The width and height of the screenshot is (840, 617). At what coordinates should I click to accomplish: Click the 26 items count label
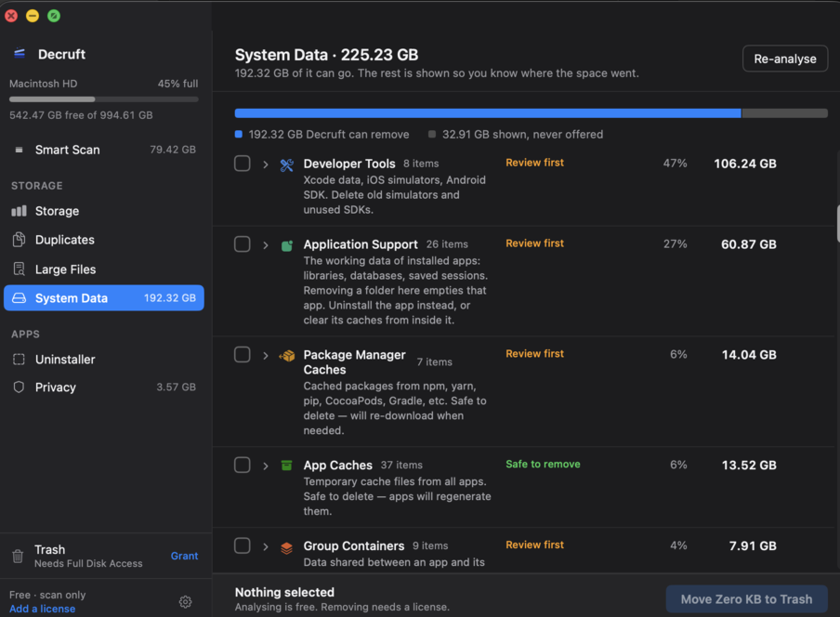tap(447, 244)
